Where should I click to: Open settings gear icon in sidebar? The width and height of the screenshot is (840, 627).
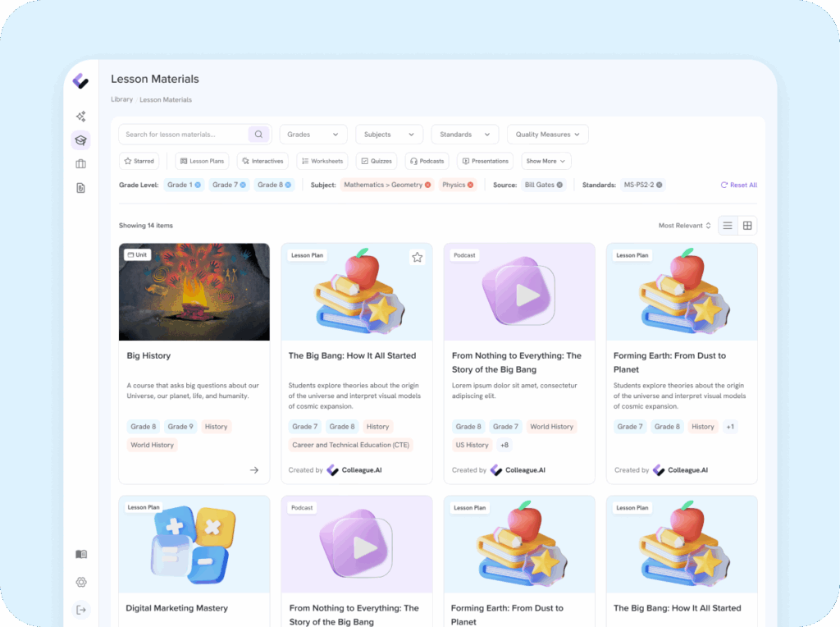pos(80,583)
